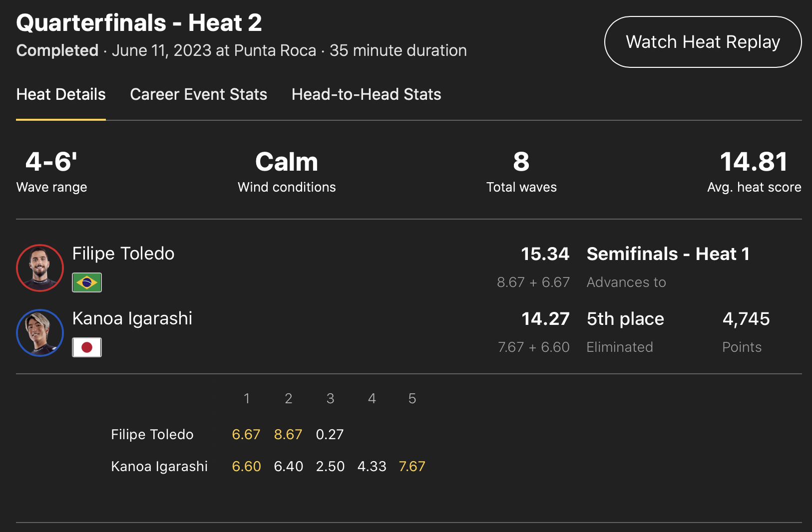
Task: Click Igarashi's 14.27 heat total
Action: click(545, 319)
